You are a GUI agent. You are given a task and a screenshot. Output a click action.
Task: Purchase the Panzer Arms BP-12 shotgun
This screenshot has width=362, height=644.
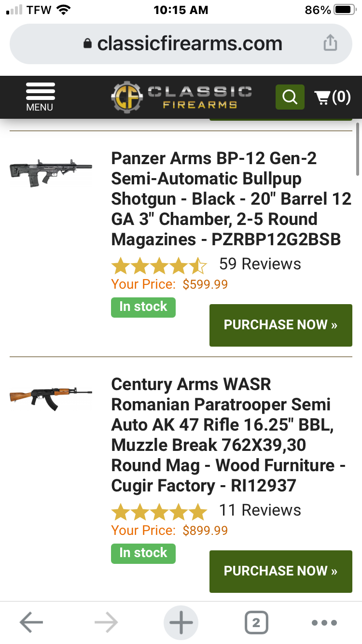(280, 325)
